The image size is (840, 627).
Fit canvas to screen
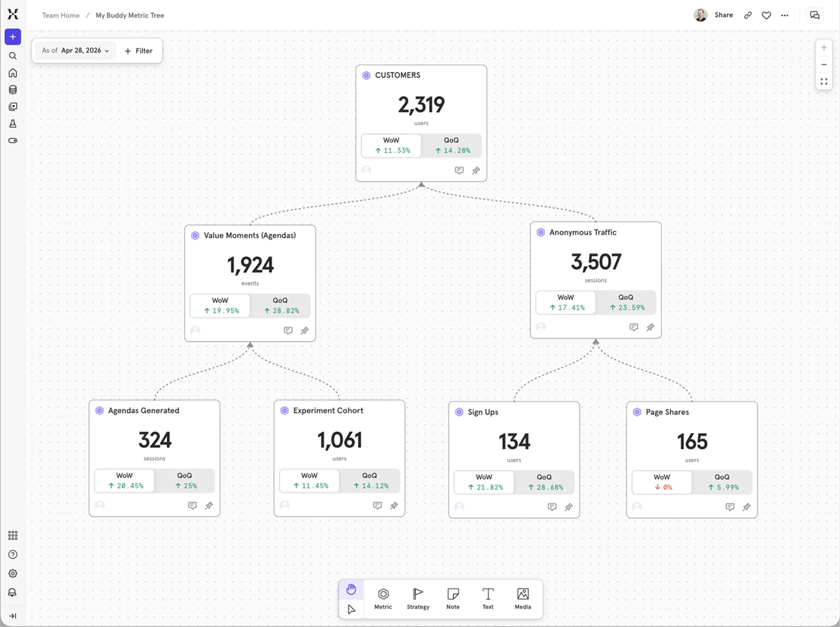click(824, 82)
